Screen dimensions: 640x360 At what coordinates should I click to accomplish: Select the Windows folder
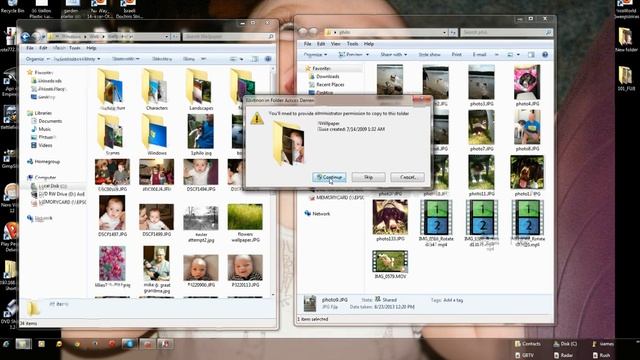(x=157, y=135)
